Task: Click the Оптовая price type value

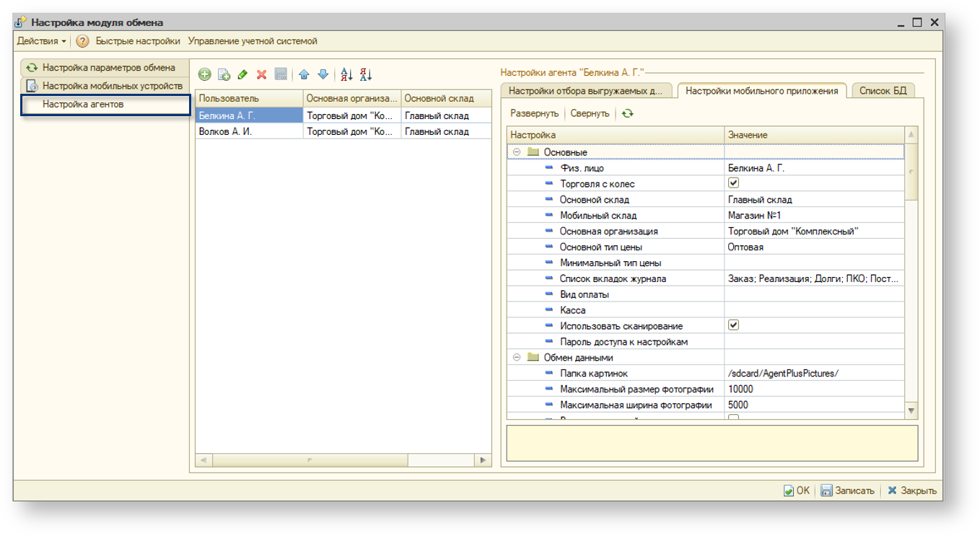Action: click(x=814, y=247)
